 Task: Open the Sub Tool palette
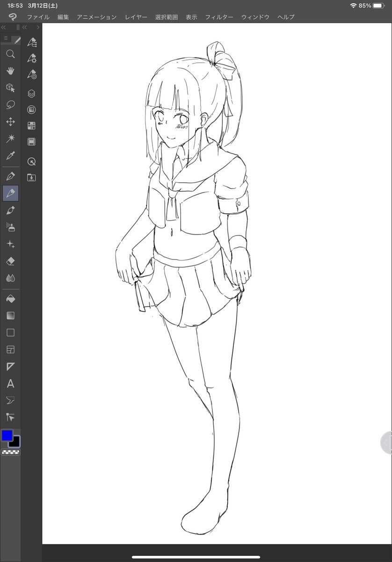(31, 42)
